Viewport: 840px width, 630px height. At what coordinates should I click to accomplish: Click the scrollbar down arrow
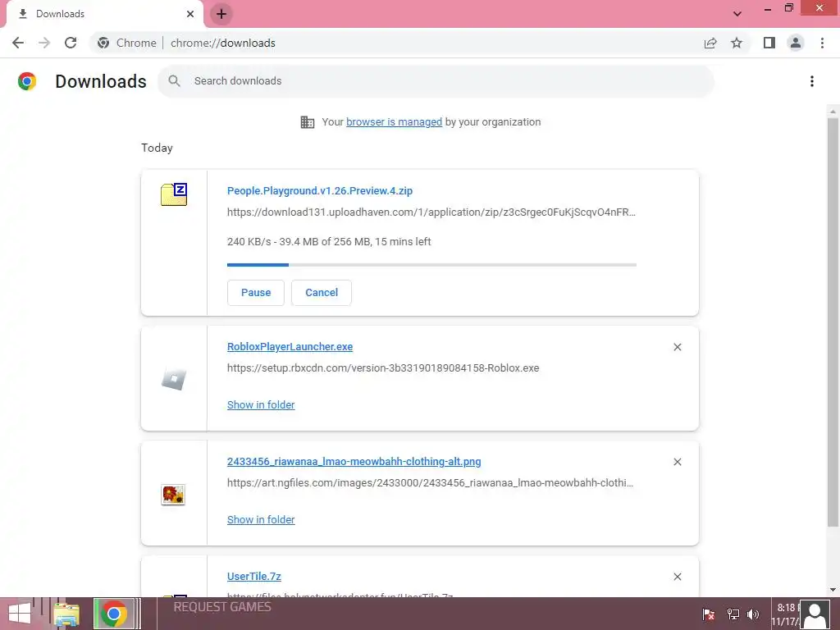(833, 590)
